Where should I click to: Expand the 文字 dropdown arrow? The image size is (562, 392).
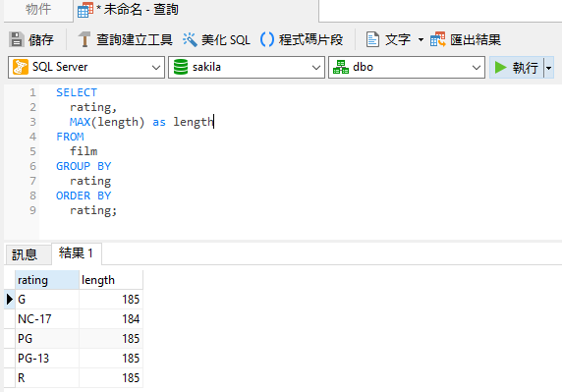pyautogui.click(x=421, y=39)
